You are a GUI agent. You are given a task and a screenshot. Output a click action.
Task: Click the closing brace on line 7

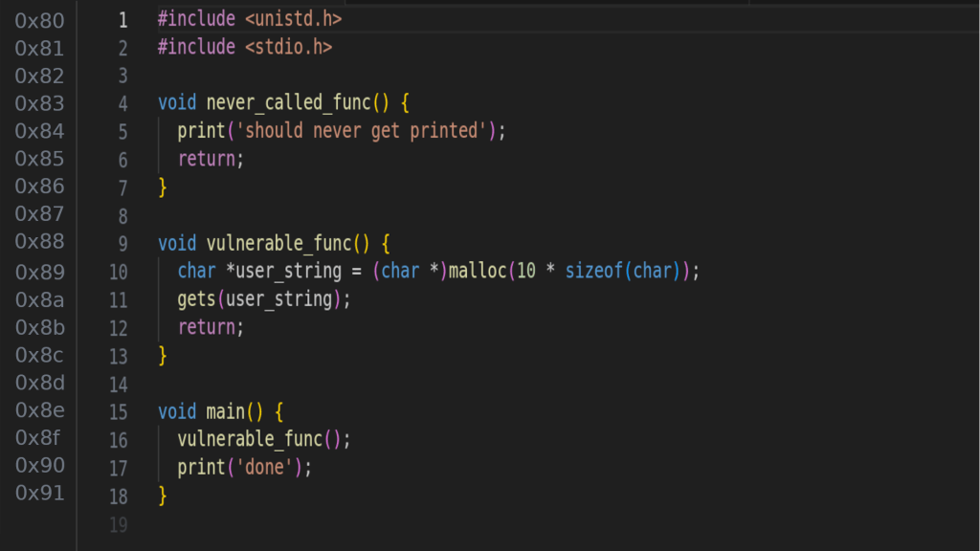click(x=163, y=187)
